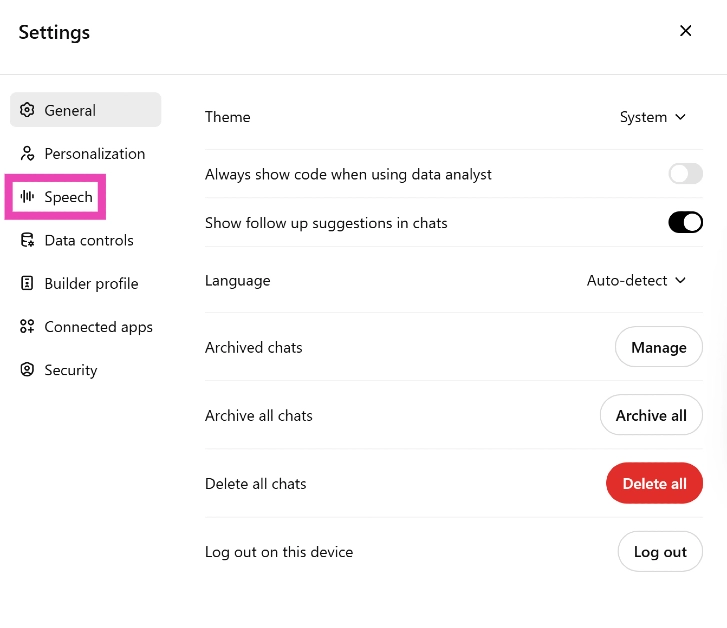Click the Speech waveform icon
727x628 pixels.
[27, 197]
